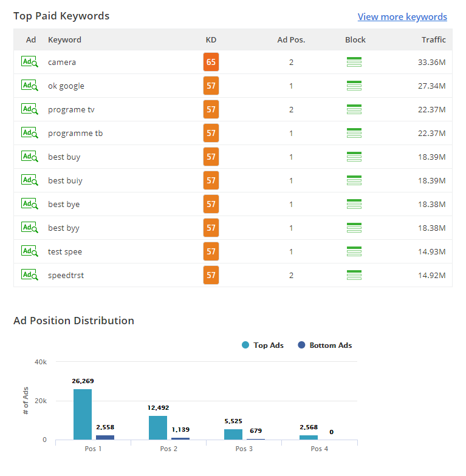Select the best byy keyword

(x=64, y=228)
